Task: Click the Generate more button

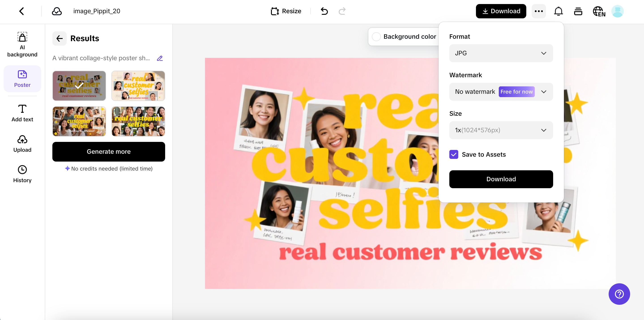Action: (109, 151)
